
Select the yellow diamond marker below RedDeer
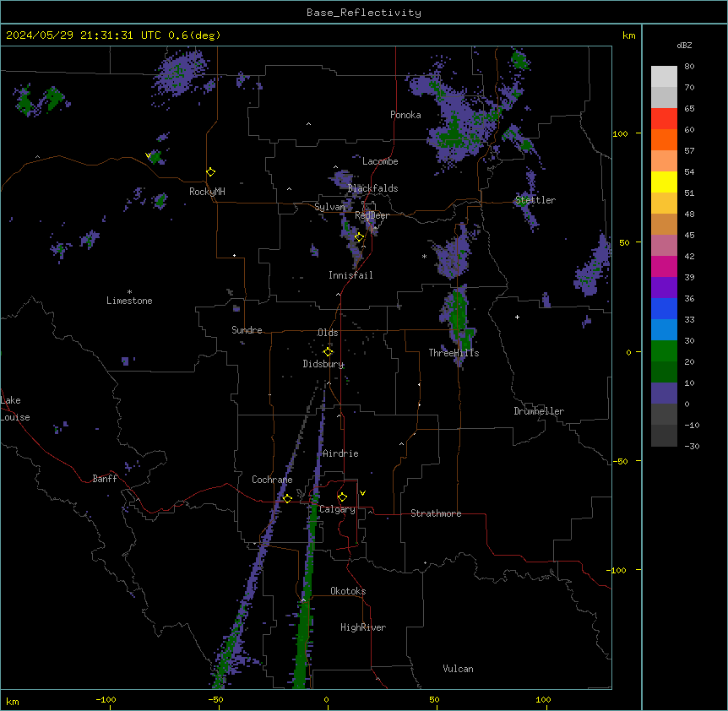[x=359, y=237]
